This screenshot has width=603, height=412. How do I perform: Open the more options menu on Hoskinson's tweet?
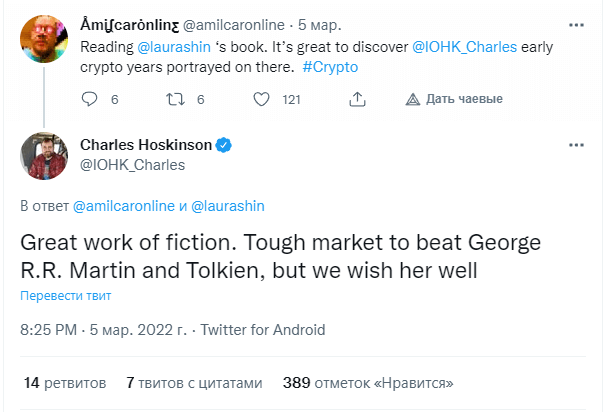coord(576,145)
